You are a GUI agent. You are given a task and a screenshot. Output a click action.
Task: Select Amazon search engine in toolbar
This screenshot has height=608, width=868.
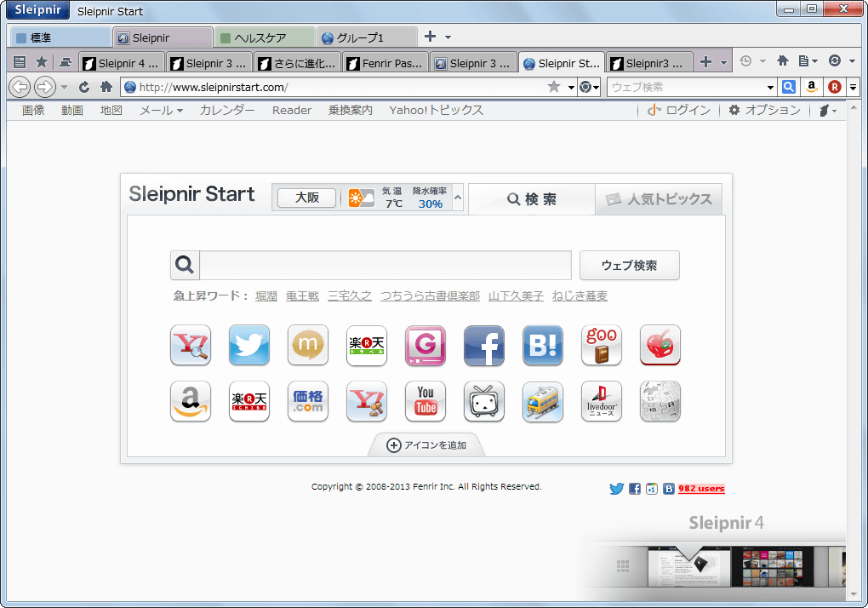[x=812, y=87]
